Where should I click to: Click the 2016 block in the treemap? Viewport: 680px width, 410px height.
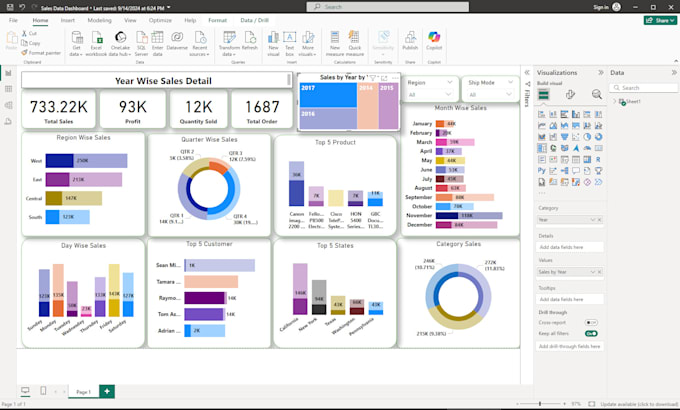328,118
